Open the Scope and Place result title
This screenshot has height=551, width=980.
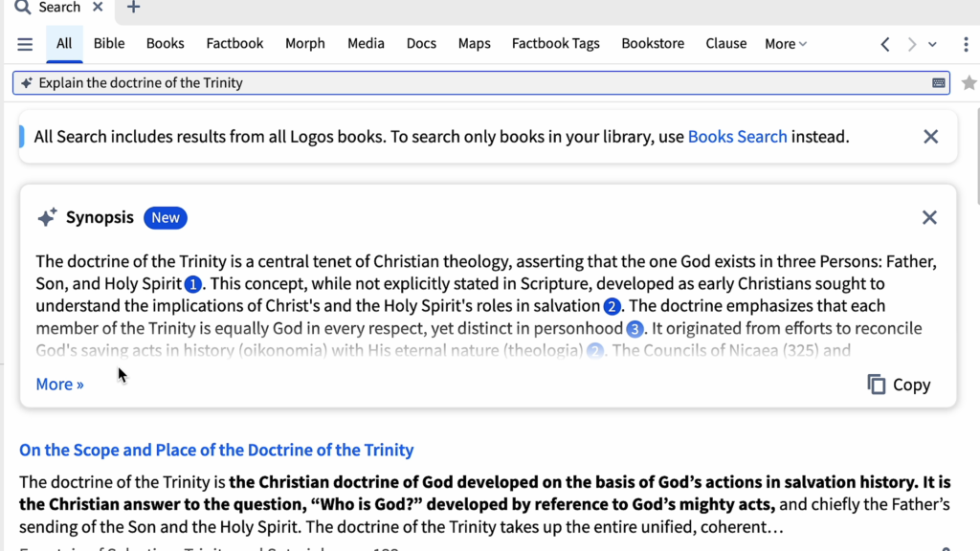click(x=216, y=450)
